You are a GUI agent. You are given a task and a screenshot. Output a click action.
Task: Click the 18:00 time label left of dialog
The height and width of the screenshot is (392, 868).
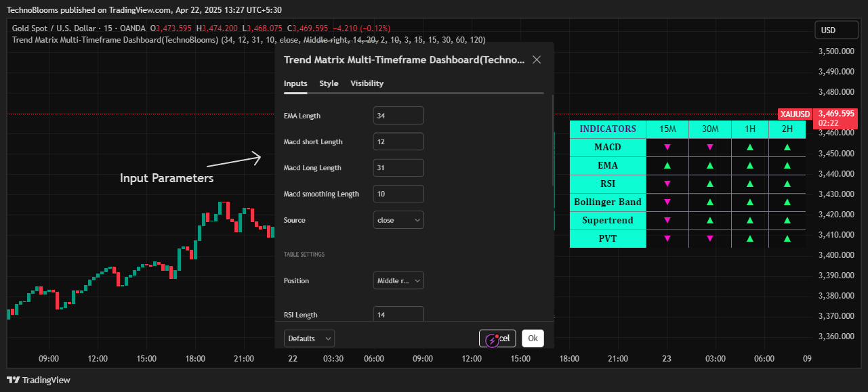tap(195, 359)
